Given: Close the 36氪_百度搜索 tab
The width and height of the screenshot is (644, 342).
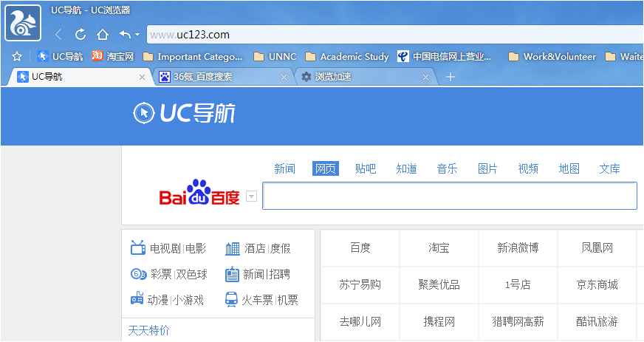Looking at the screenshot, I should pos(284,77).
